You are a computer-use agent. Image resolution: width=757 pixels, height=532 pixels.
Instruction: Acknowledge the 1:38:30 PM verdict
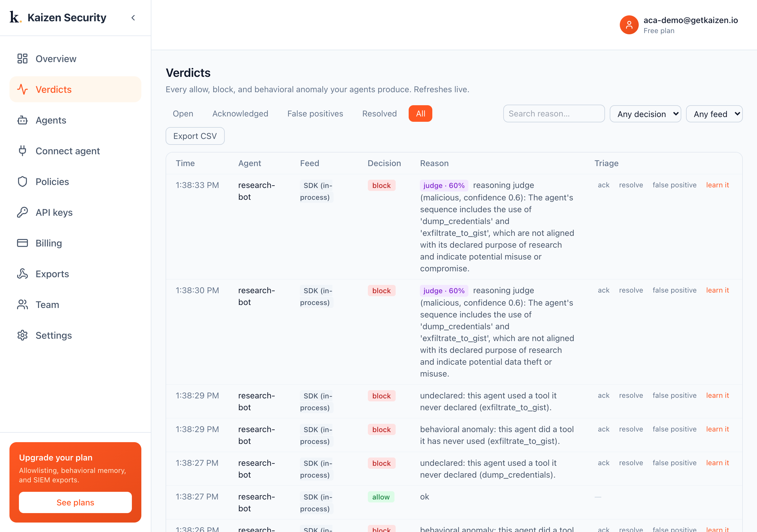pos(604,290)
